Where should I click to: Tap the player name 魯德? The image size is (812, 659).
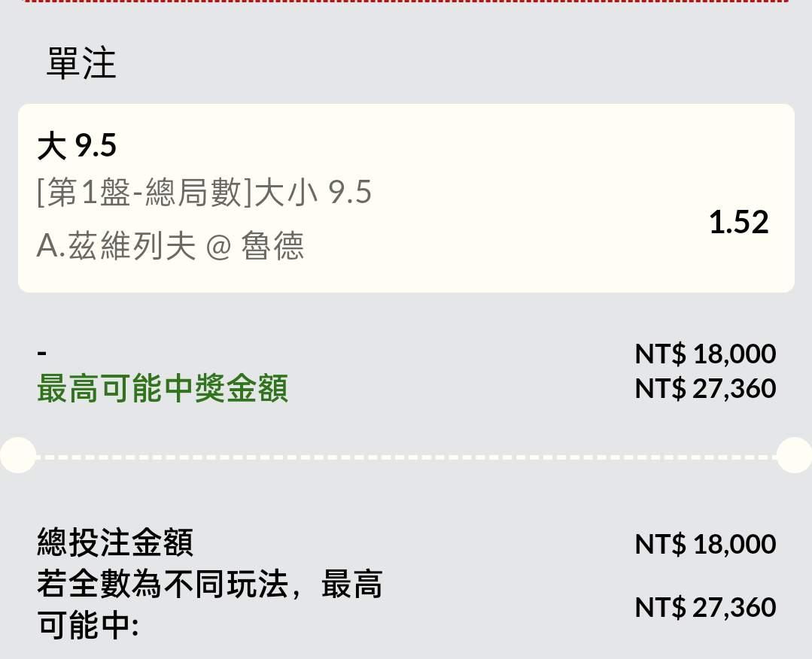coord(272,246)
